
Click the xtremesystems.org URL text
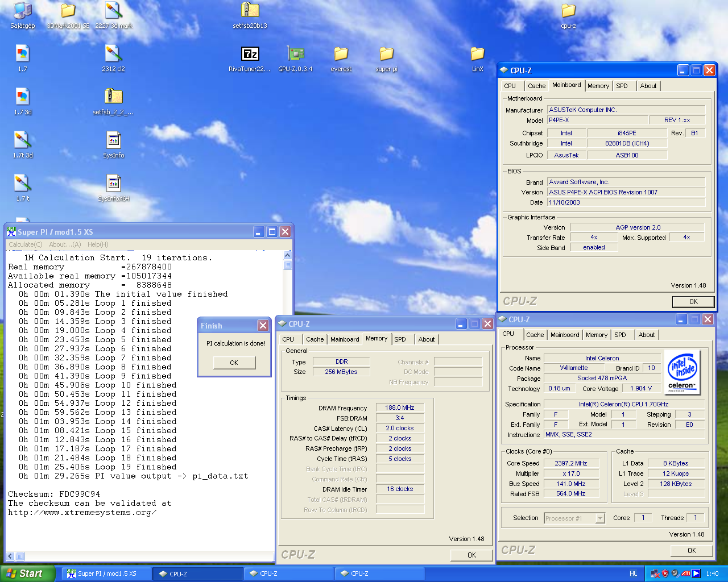coord(82,512)
